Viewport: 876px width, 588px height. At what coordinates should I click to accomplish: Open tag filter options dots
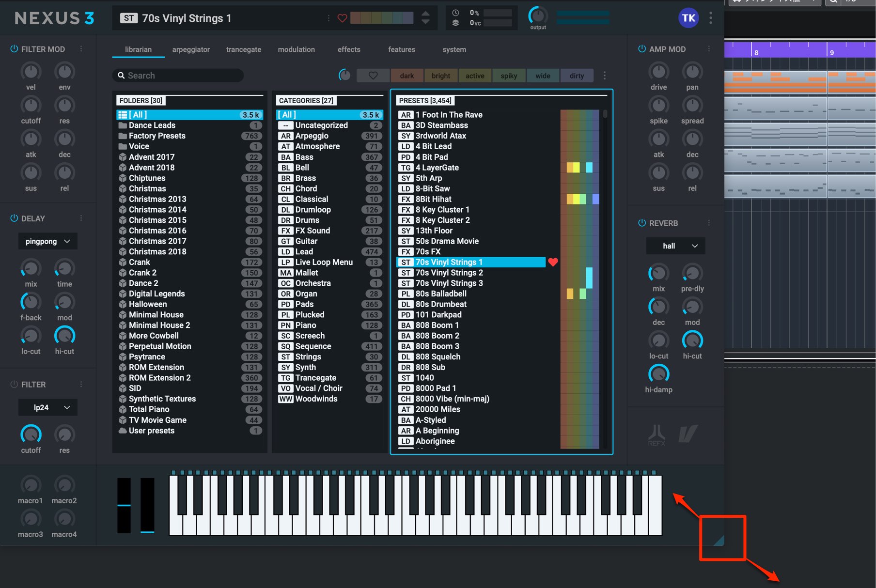605,76
